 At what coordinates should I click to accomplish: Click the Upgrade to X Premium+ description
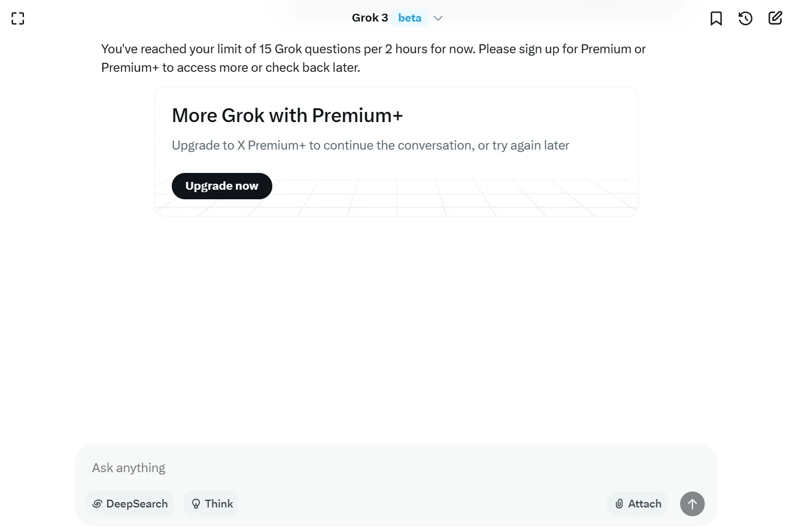tap(370, 145)
